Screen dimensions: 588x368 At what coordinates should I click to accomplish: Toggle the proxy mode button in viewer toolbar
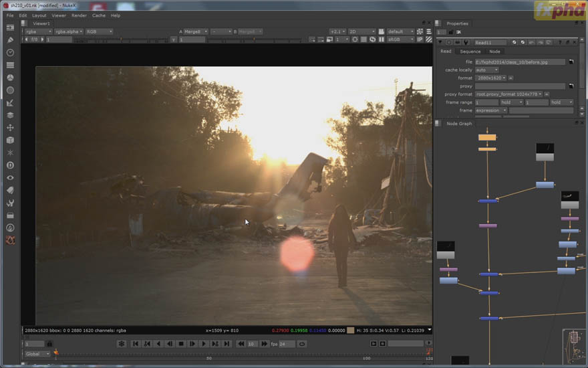pyautogui.click(x=329, y=39)
